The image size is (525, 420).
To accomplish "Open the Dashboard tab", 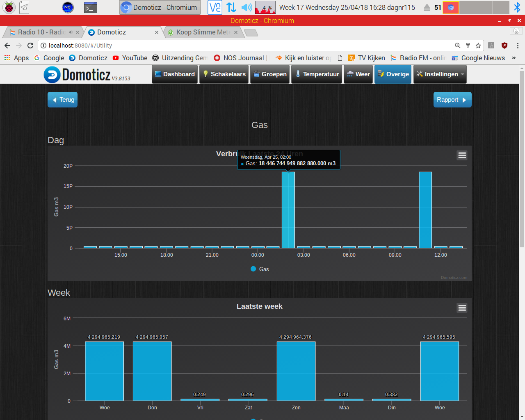I will tap(175, 74).
